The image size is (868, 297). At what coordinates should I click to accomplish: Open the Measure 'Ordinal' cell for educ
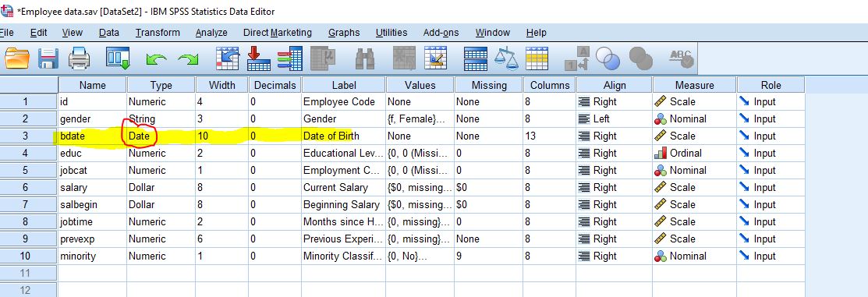(x=694, y=154)
